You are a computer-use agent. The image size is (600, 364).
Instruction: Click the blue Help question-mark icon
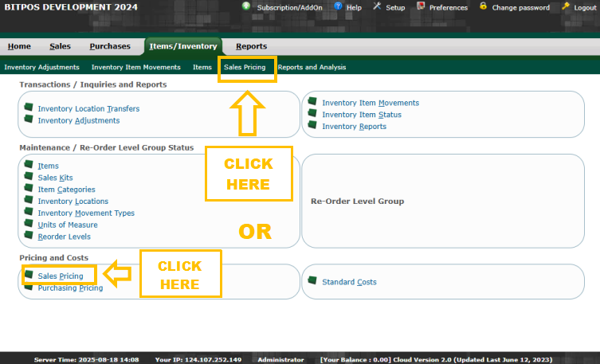(x=338, y=6)
